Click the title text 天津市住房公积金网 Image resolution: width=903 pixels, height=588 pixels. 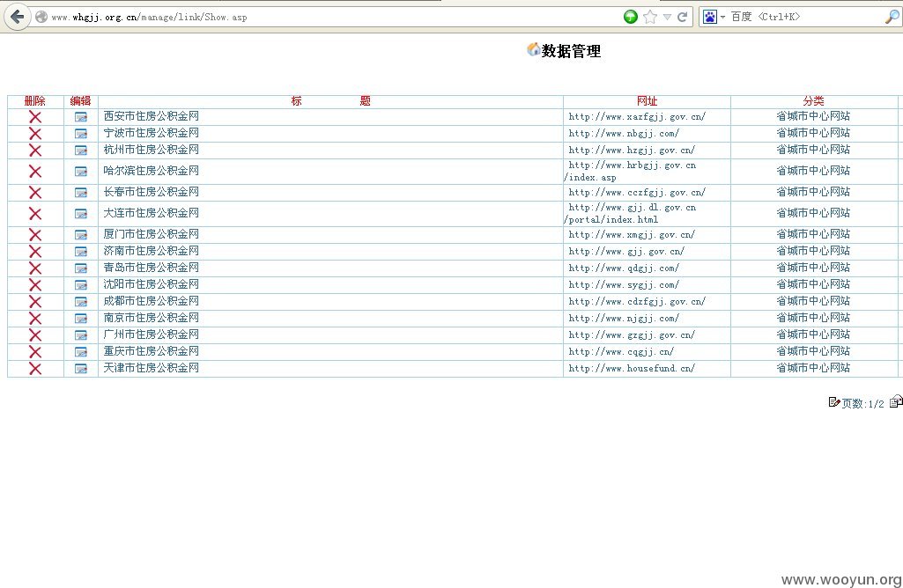tap(151, 368)
